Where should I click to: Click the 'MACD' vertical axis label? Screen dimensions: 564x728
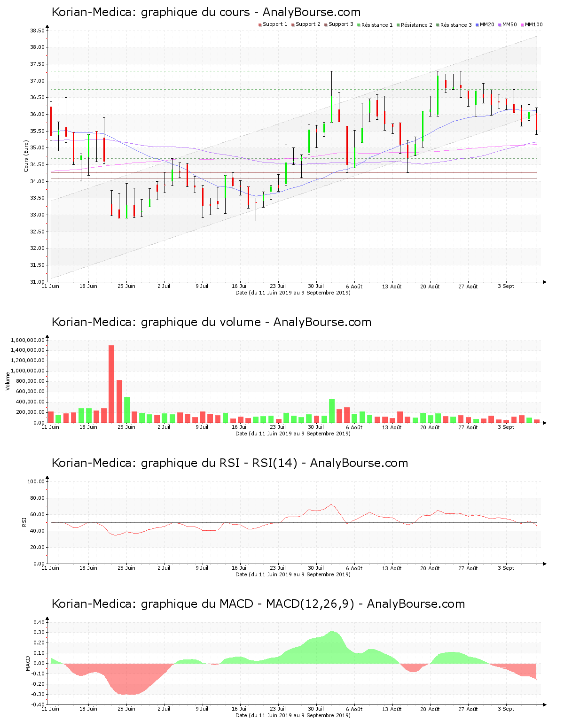(28, 663)
